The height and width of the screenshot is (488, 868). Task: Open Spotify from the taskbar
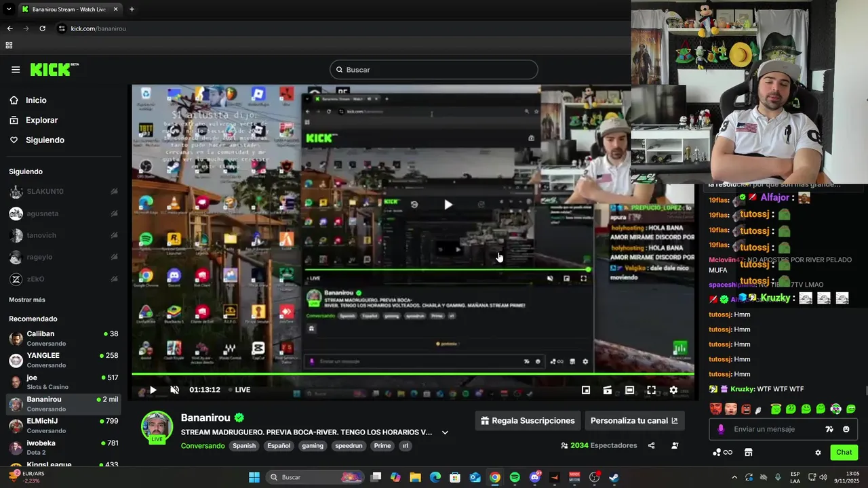515,477
